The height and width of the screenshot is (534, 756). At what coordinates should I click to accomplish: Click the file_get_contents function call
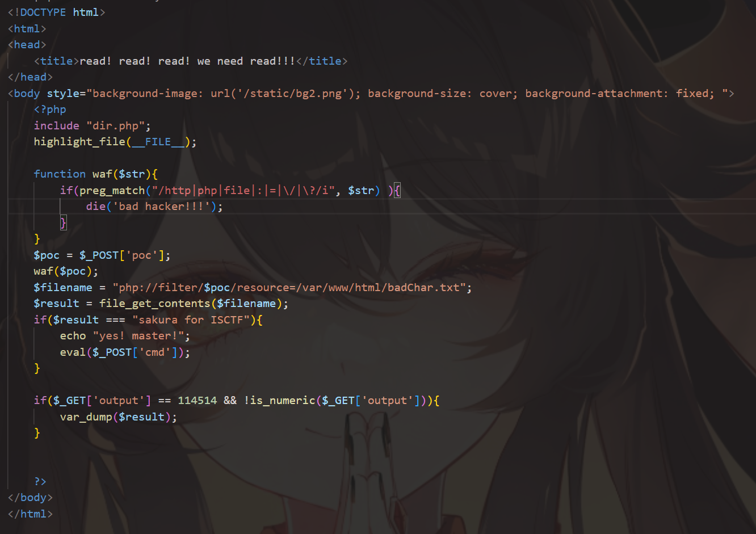coord(194,304)
